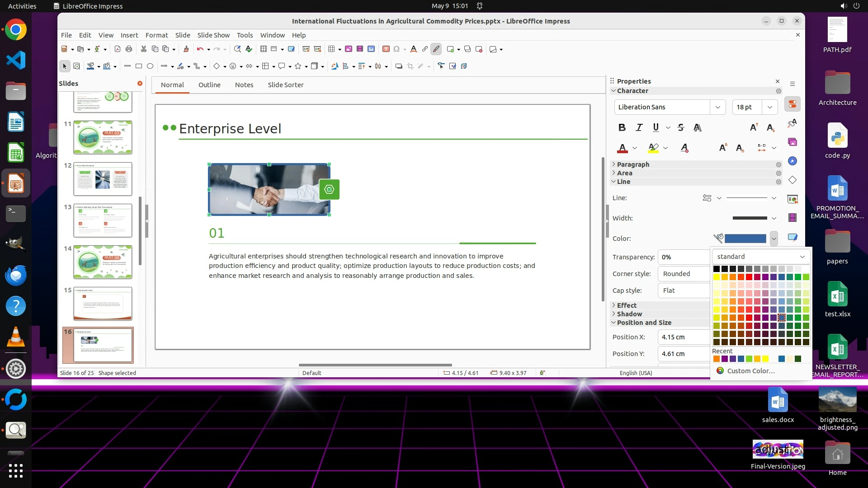Screen dimensions: 868x488
Task: Expand the Paragraph section
Action: (x=633, y=164)
